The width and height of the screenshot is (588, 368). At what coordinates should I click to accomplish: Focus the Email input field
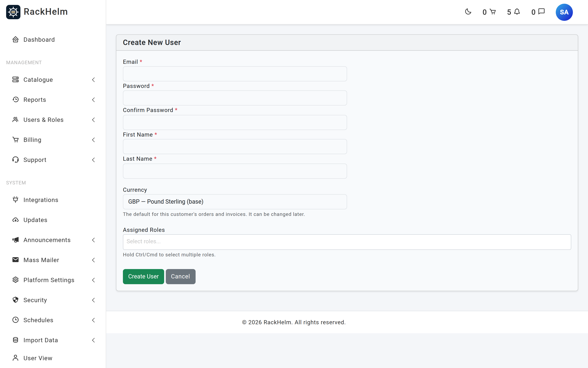[235, 74]
